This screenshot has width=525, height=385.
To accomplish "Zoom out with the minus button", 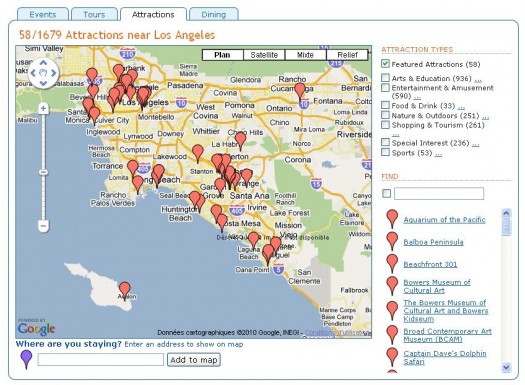I will point(43,226).
